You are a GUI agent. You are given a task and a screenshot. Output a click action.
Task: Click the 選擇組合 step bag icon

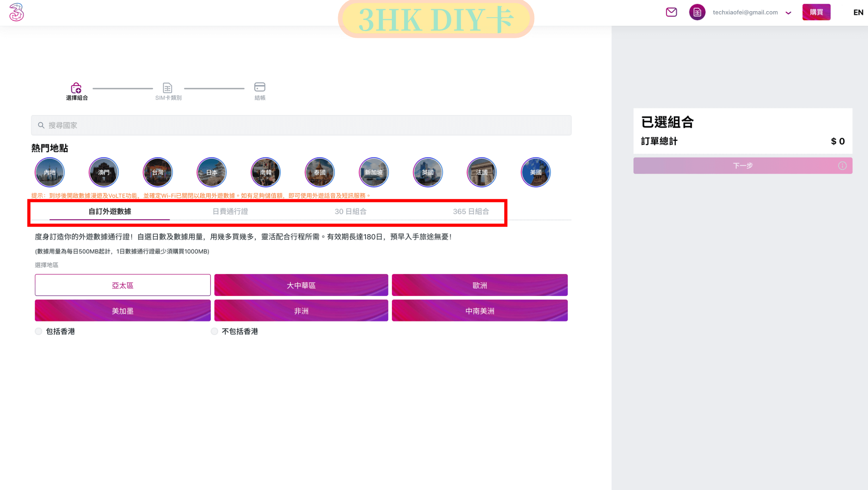pos(76,87)
